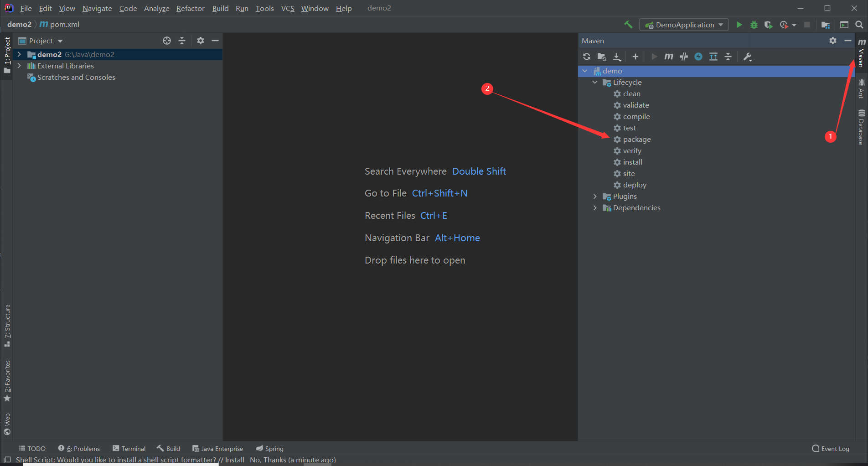The height and width of the screenshot is (466, 868).
Task: Open Maven Settings wrench icon
Action: (x=748, y=57)
